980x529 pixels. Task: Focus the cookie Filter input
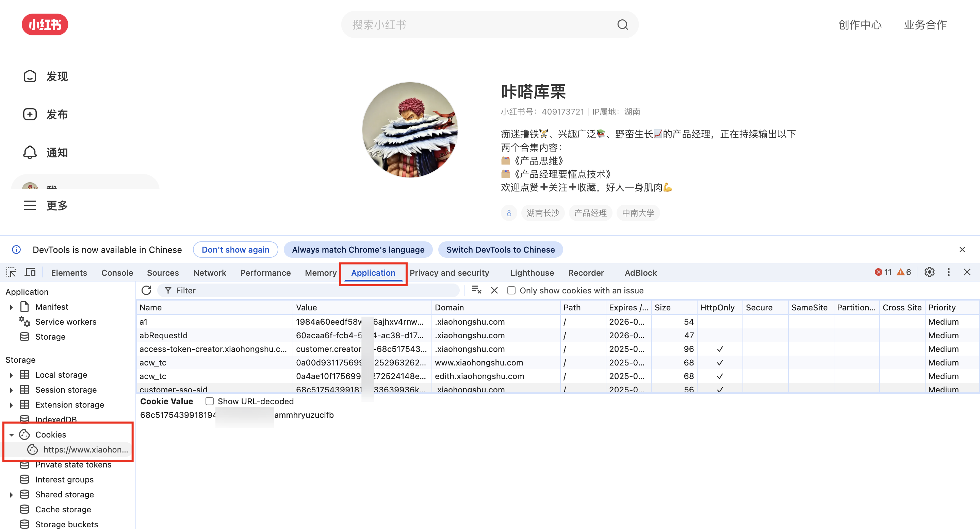click(308, 290)
